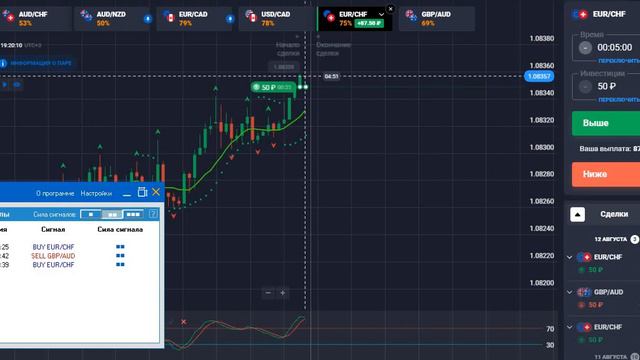Screen dimensions: 640x360
Task: Click the blue pin icon on AUD/NZD tab
Action: tap(148, 18)
